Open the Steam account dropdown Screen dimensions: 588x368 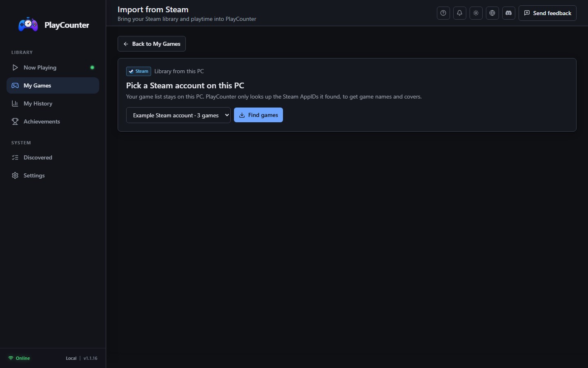tap(178, 115)
